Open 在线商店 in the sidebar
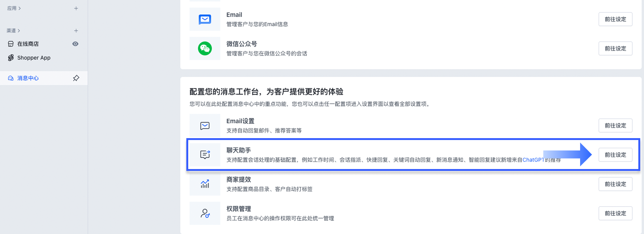This screenshot has width=644, height=234. click(28, 44)
